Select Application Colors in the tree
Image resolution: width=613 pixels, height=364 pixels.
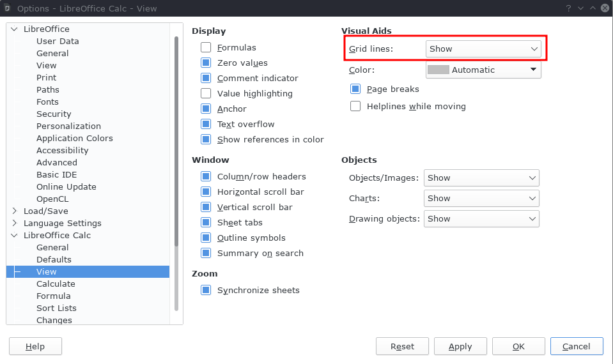tap(75, 139)
